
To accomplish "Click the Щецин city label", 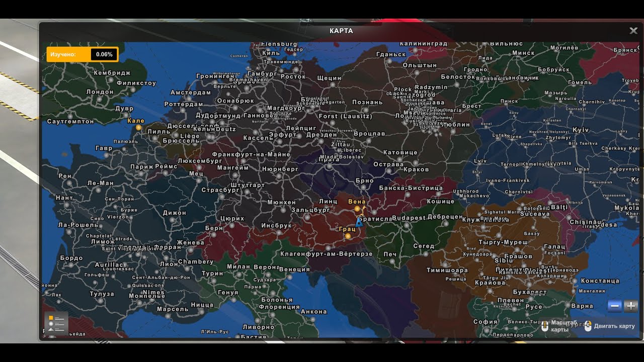I will (x=329, y=78).
